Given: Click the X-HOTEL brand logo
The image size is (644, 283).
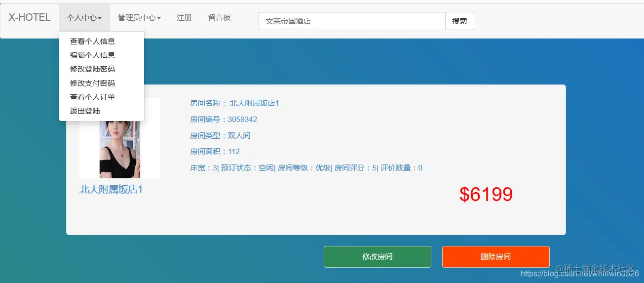Looking at the screenshot, I should click(x=30, y=17).
